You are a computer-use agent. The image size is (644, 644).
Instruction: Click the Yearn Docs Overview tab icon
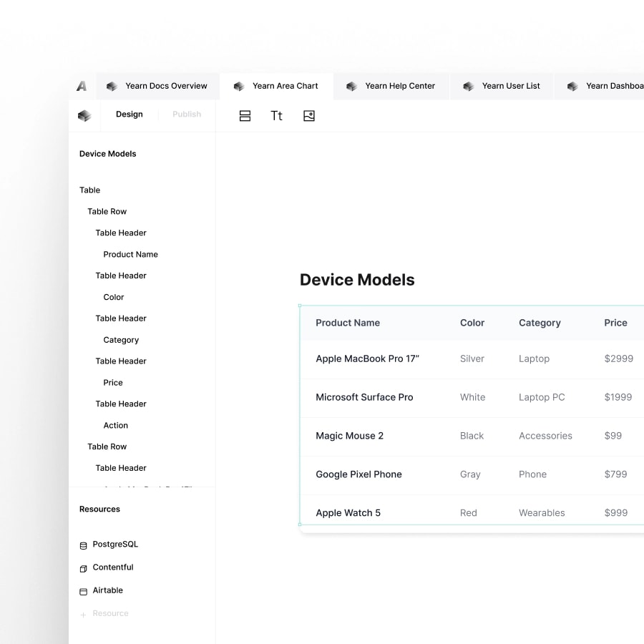(112, 87)
